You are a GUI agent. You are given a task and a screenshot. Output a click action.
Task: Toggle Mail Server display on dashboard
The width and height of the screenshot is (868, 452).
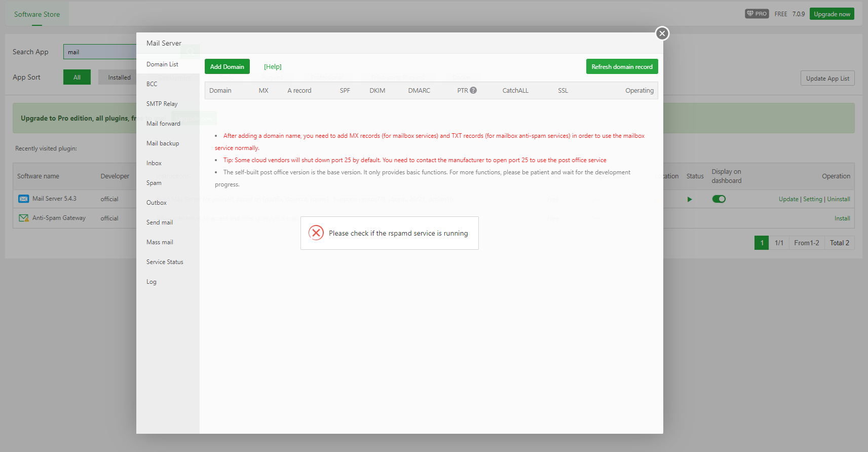coord(719,199)
